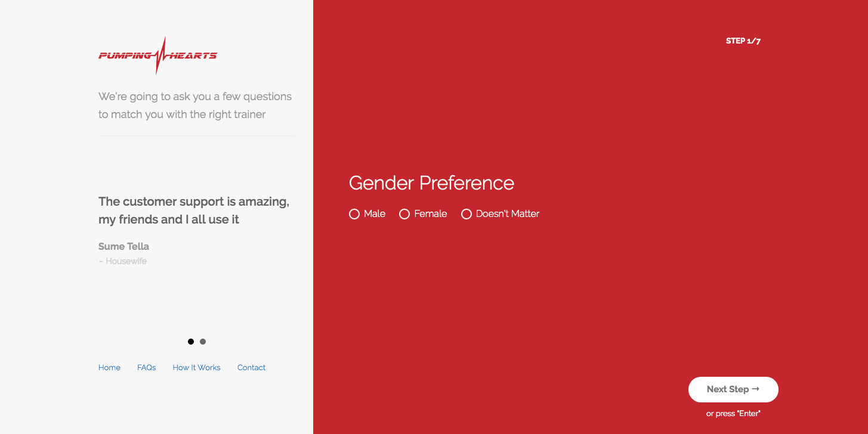Visit the Contact link
This screenshot has width=868, height=434.
251,368
